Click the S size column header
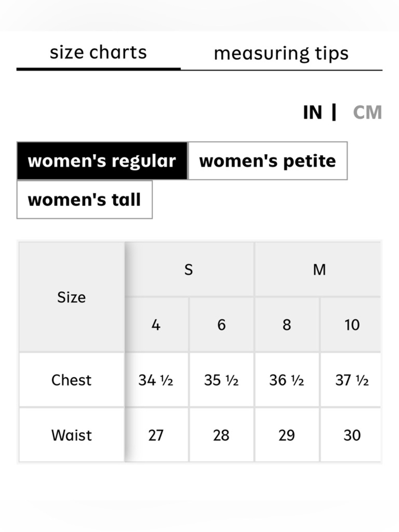Image resolution: width=399 pixels, height=532 pixels. tap(189, 269)
